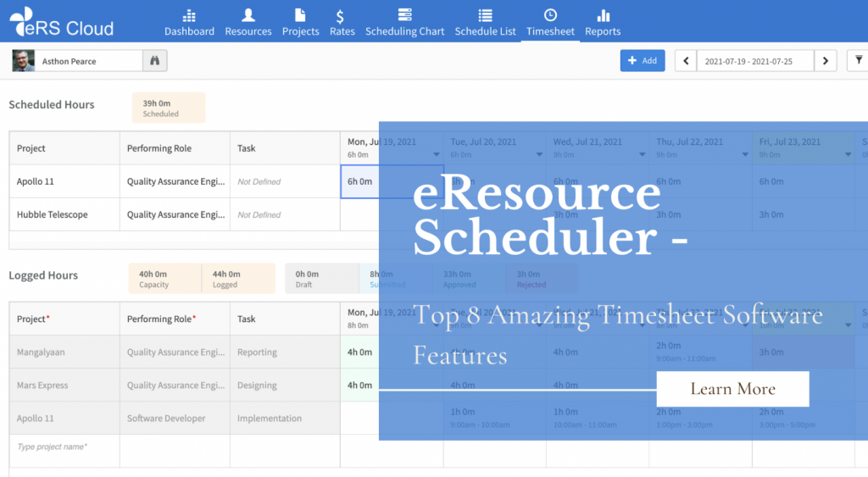Click the eRS Cloud logo

[61, 22]
